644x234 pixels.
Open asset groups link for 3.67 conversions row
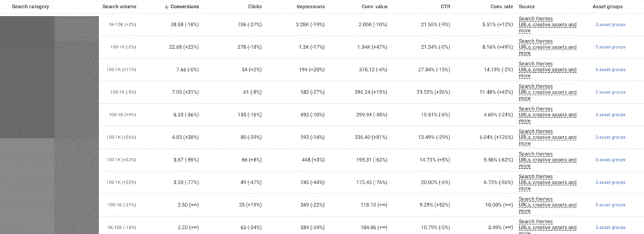611,160
